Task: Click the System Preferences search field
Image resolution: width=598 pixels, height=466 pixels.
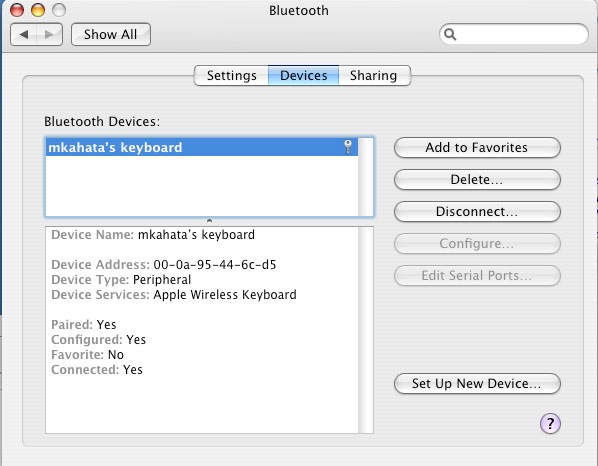Action: tap(514, 34)
